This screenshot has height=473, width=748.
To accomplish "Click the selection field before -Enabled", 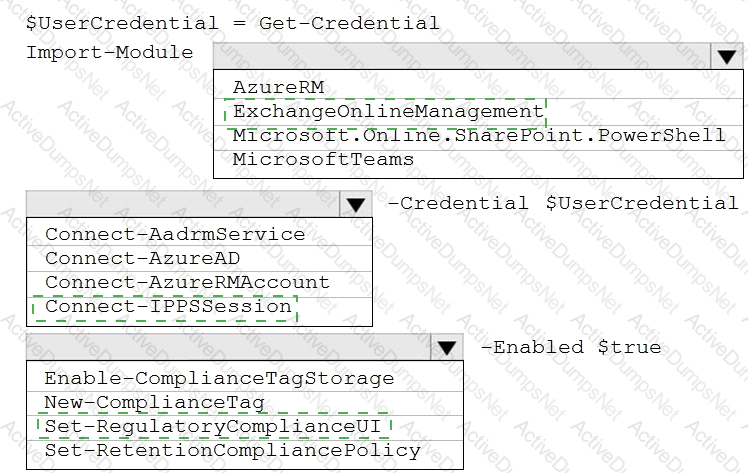I will (228, 347).
